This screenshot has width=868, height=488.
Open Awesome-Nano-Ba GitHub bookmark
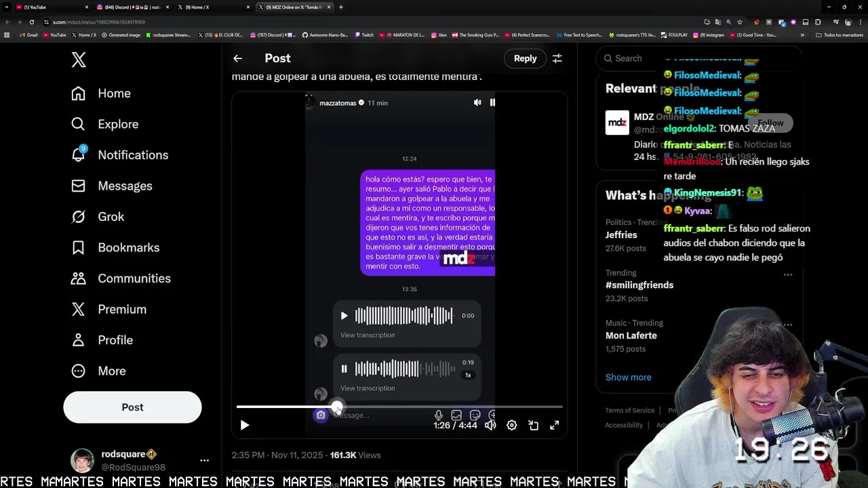325,35
